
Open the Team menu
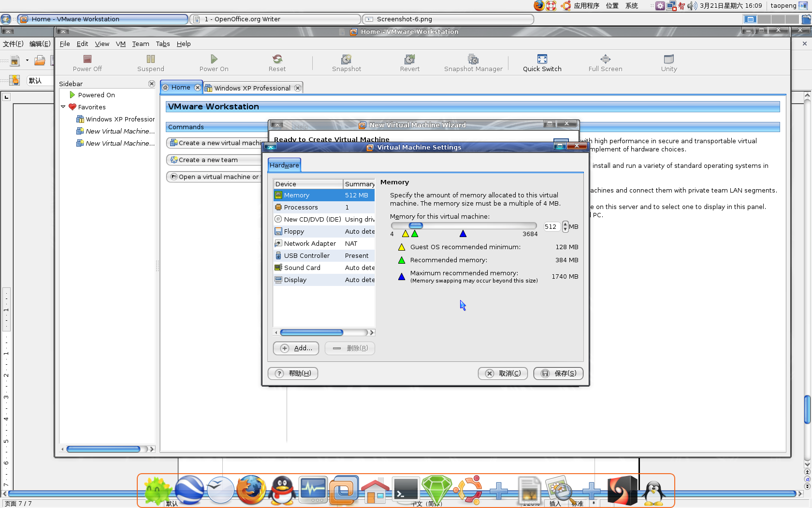click(x=141, y=44)
